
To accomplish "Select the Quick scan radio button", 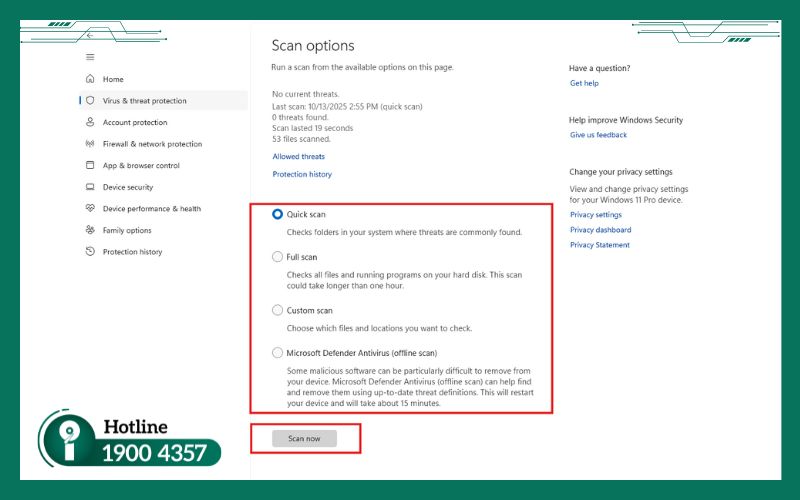I will pyautogui.click(x=278, y=215).
